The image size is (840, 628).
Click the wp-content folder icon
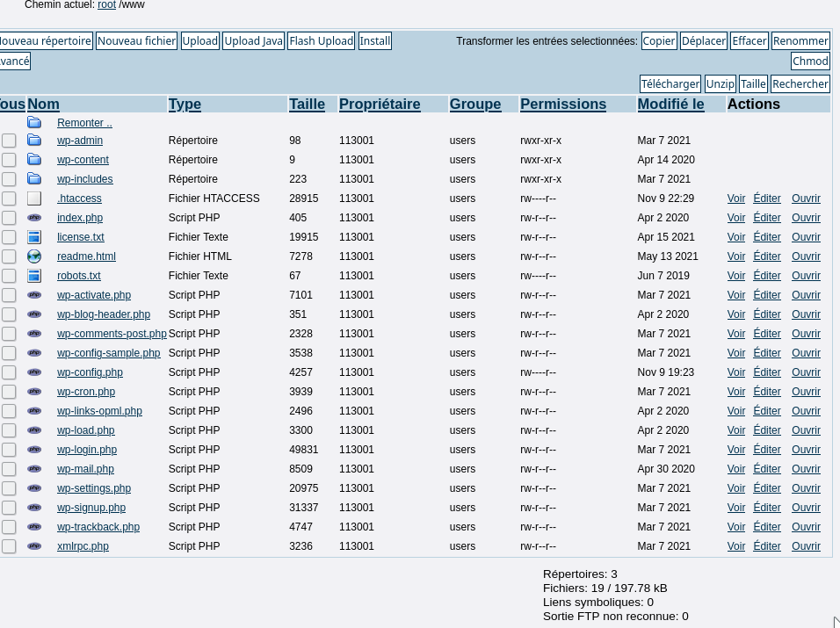34,160
